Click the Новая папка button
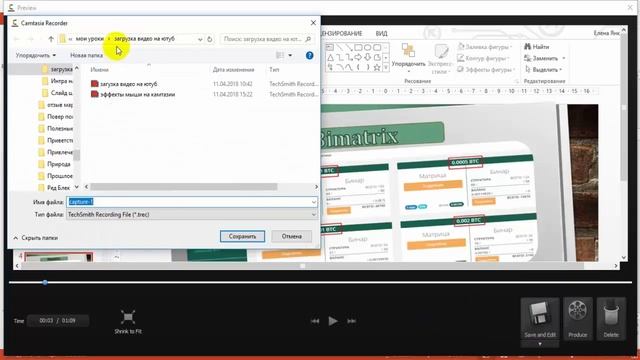 [x=86, y=55]
